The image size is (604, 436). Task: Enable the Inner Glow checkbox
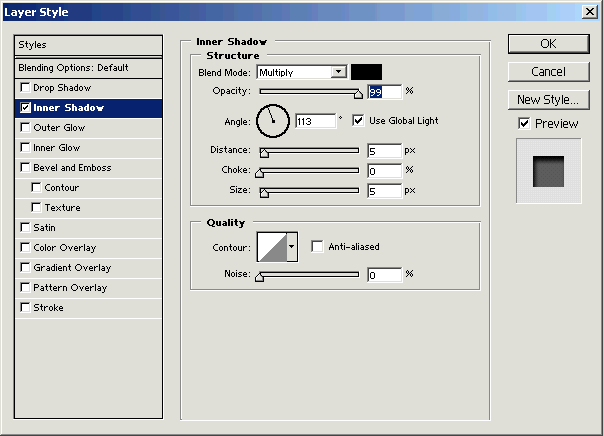[25, 148]
